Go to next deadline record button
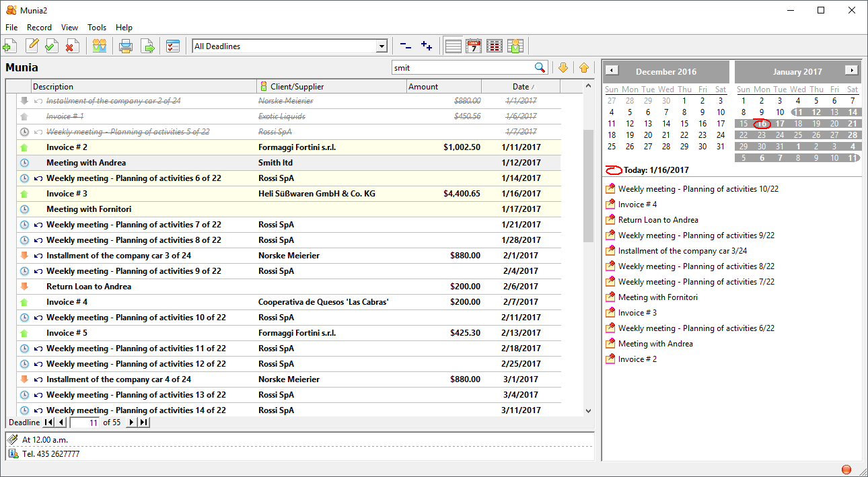The height and width of the screenshot is (477, 868). tap(132, 423)
